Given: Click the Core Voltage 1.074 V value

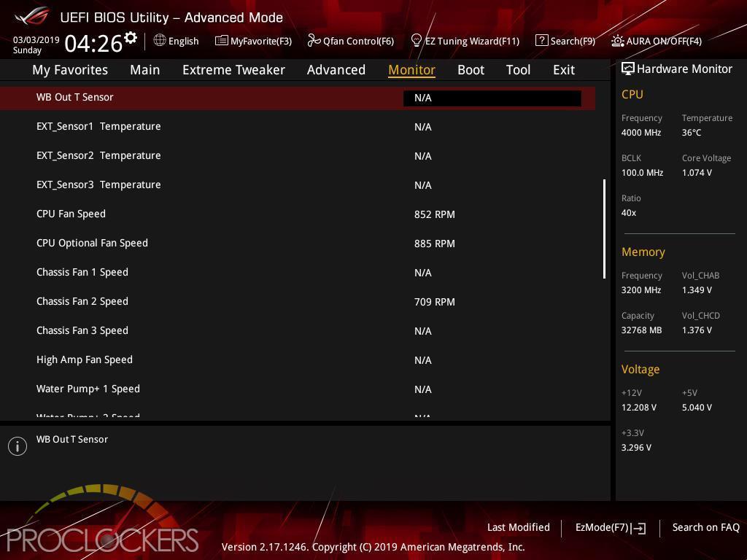Looking at the screenshot, I should (x=697, y=173).
